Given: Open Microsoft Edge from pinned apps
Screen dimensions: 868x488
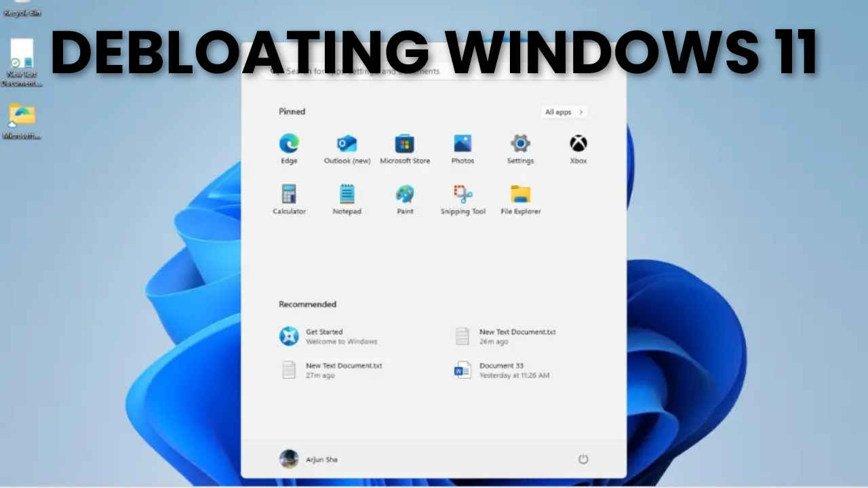Looking at the screenshot, I should pos(289,144).
